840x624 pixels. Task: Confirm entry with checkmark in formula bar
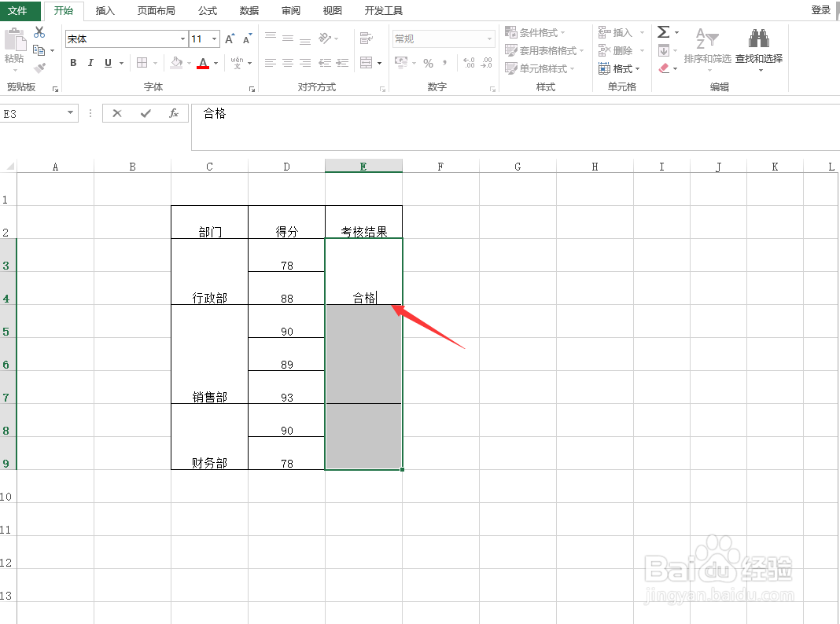tap(146, 113)
